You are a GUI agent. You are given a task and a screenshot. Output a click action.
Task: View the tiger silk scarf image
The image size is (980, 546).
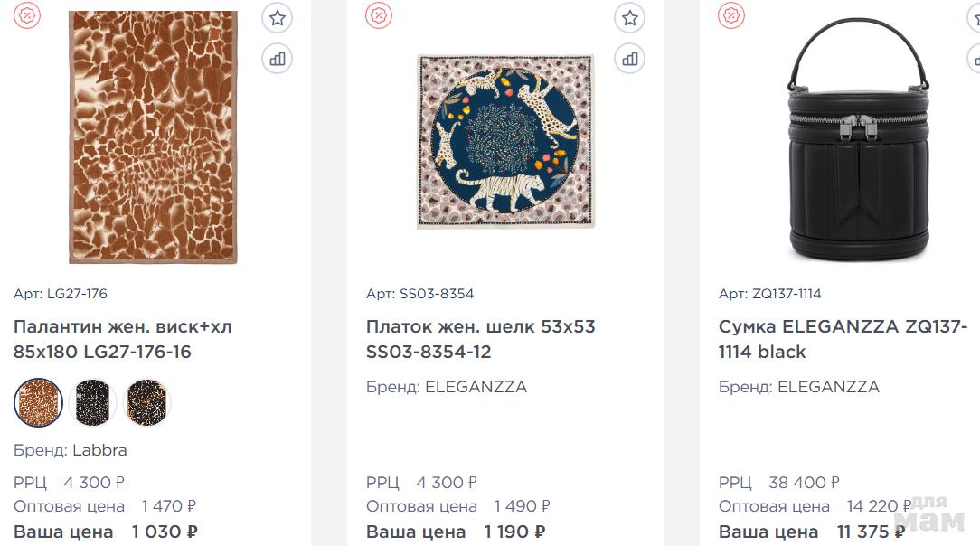505,142
